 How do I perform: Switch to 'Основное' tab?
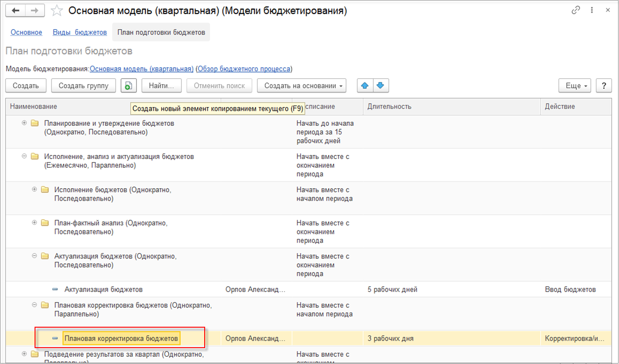pos(26,32)
